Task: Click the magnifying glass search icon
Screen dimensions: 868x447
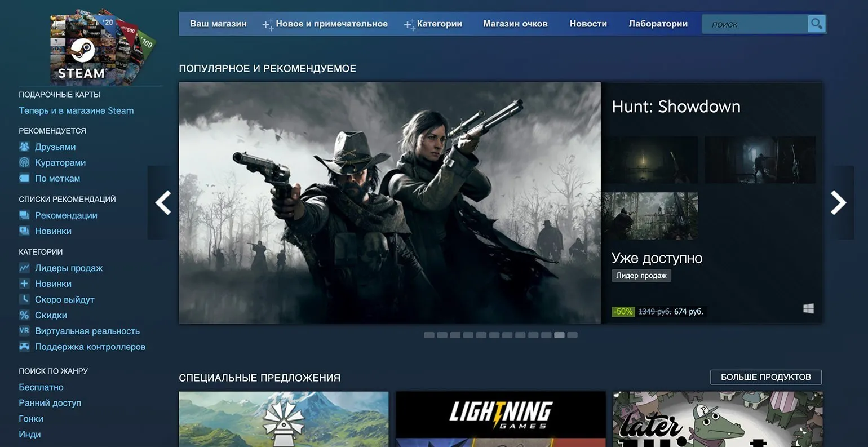Action: [816, 24]
